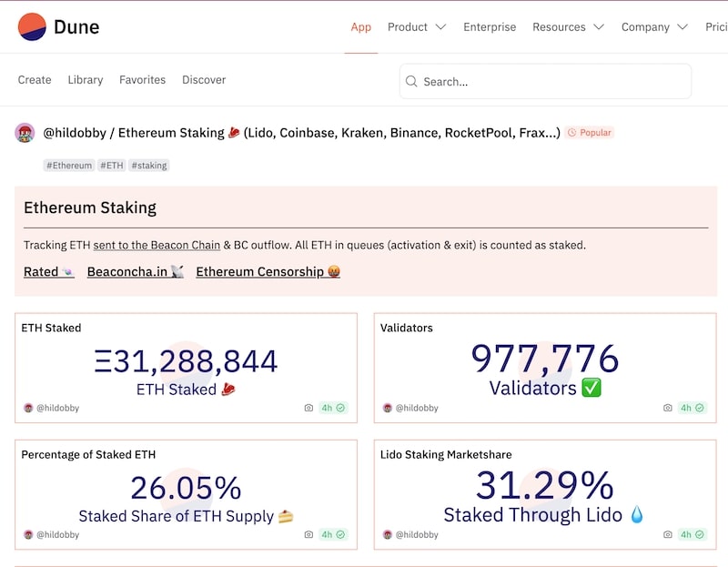
Task: Switch to the App tab
Action: coord(360,27)
